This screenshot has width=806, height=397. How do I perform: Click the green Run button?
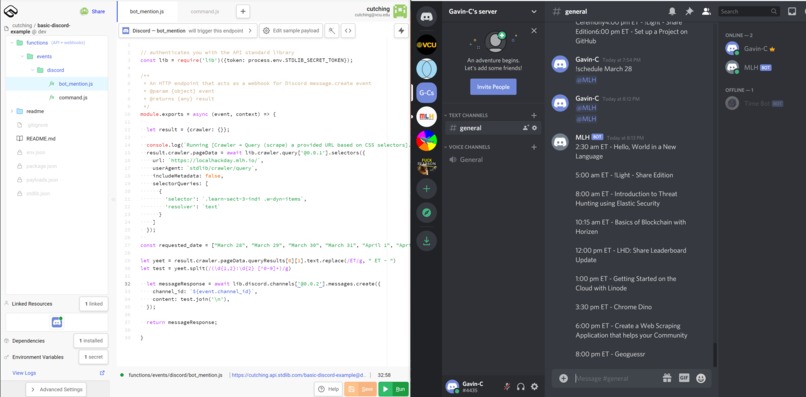point(394,389)
